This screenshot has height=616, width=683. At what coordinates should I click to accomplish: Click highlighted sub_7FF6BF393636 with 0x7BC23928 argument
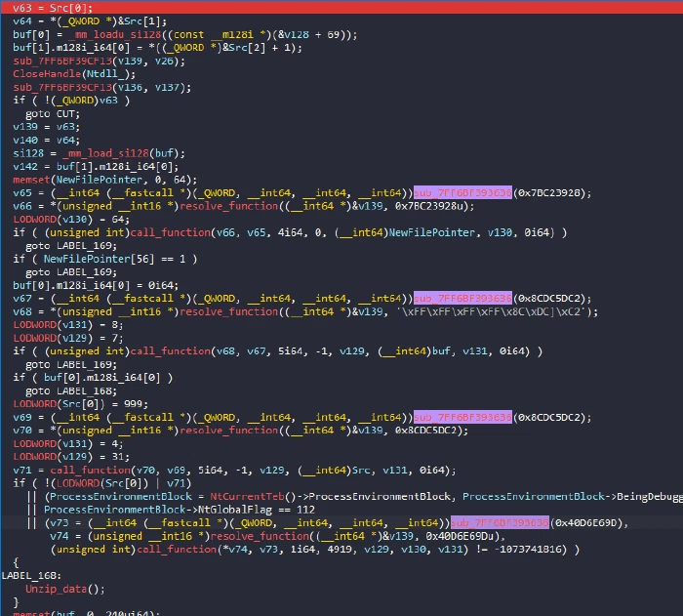(x=462, y=192)
